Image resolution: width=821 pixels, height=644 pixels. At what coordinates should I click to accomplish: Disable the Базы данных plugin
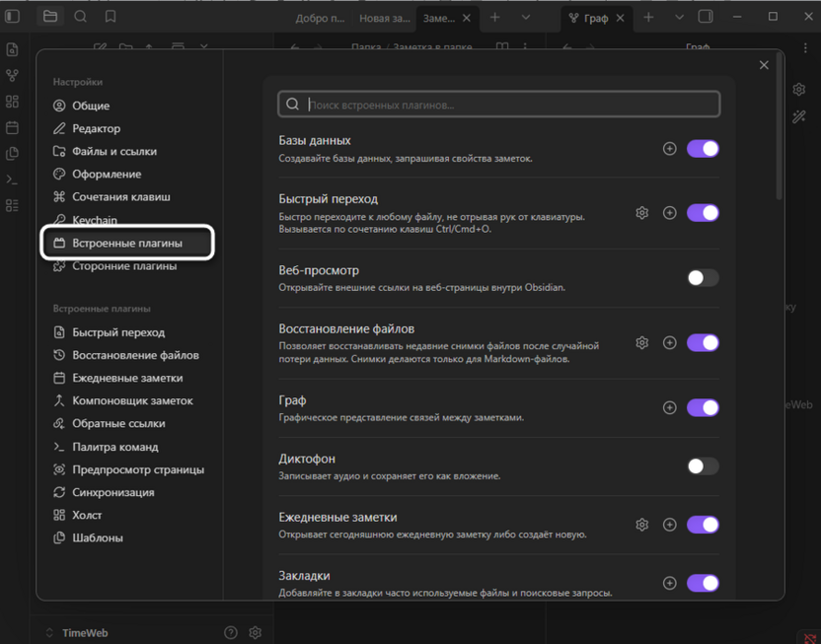point(703,148)
